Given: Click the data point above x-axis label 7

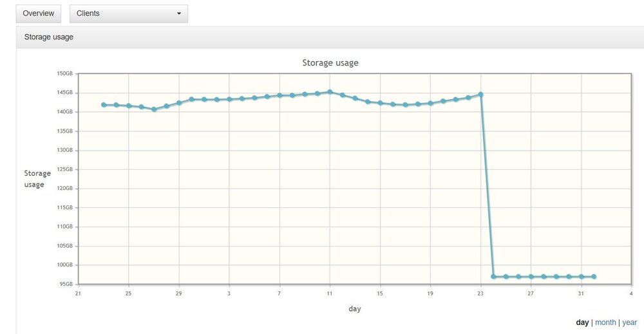Looking at the screenshot, I should [x=279, y=95].
